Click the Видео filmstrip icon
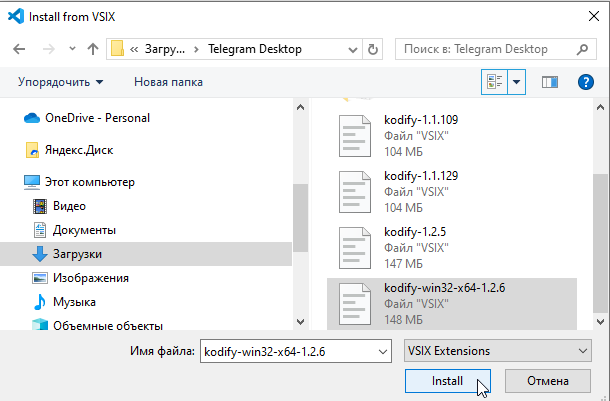 [x=40, y=206]
